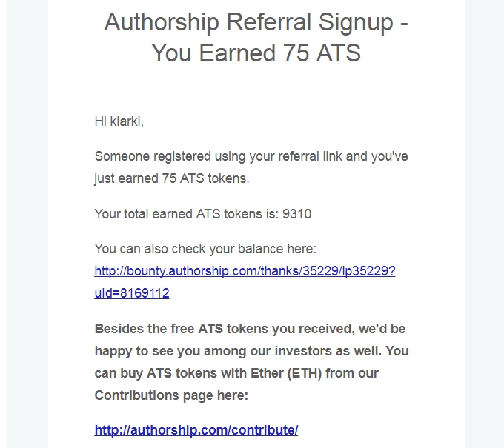The height and width of the screenshot is (448, 504).
Task: Open the authorship.com/contribute link
Action: tap(196, 430)
